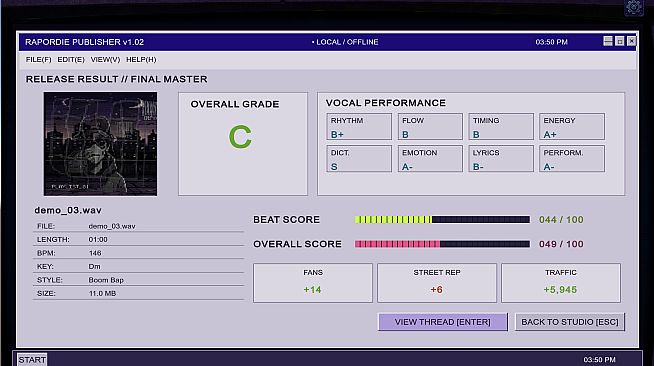Click the STYLE value Boom Bap
This screenshot has height=366, width=654.
pos(106,280)
